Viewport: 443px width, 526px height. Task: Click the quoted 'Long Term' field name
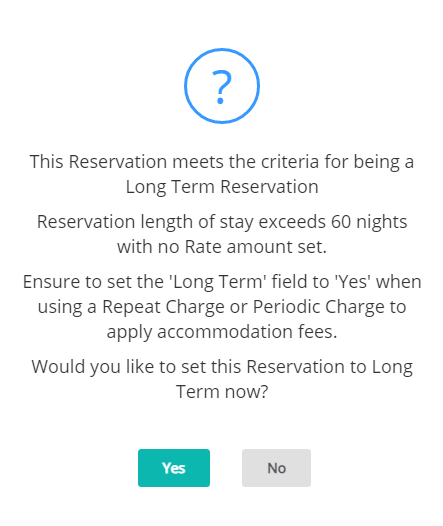(x=218, y=282)
